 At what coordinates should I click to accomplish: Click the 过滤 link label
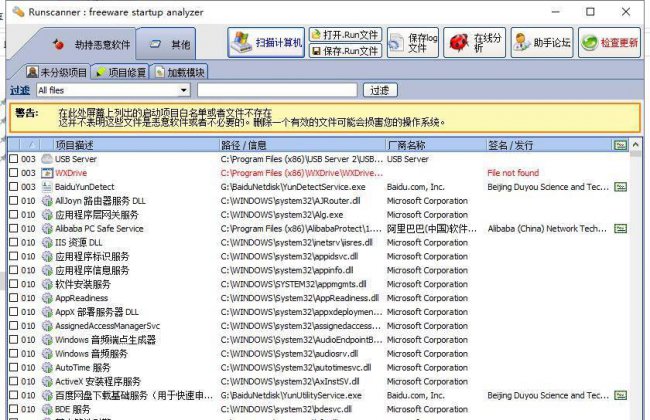(x=20, y=90)
